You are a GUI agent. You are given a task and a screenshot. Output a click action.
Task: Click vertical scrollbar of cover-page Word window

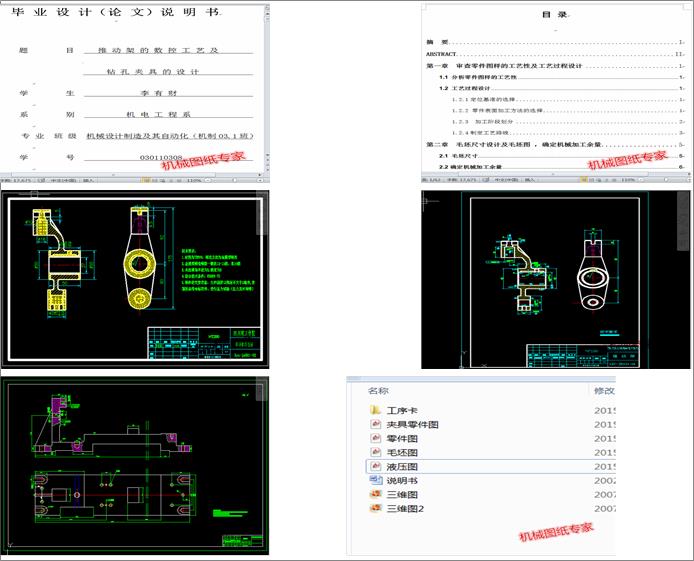tap(267, 88)
